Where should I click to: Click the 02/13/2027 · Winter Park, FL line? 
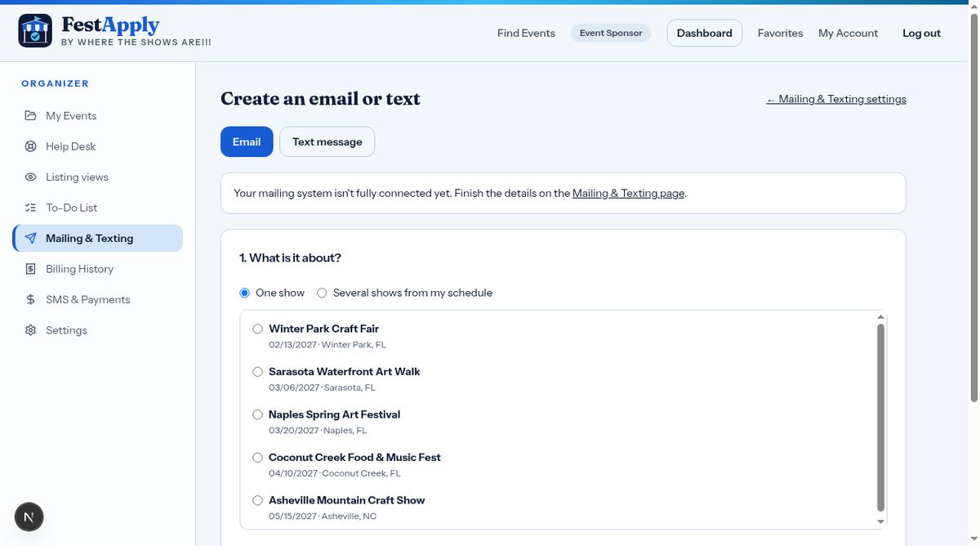pyautogui.click(x=327, y=345)
